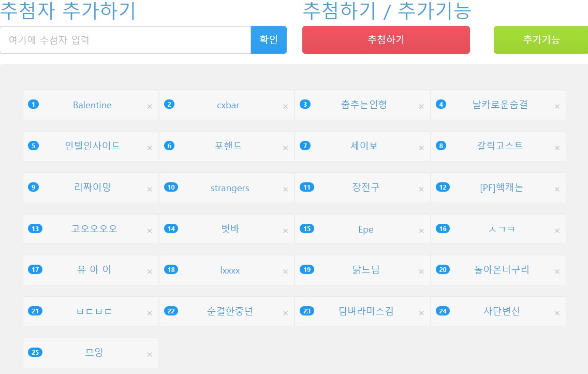Click the 순결한중년 participant entry

(230, 311)
